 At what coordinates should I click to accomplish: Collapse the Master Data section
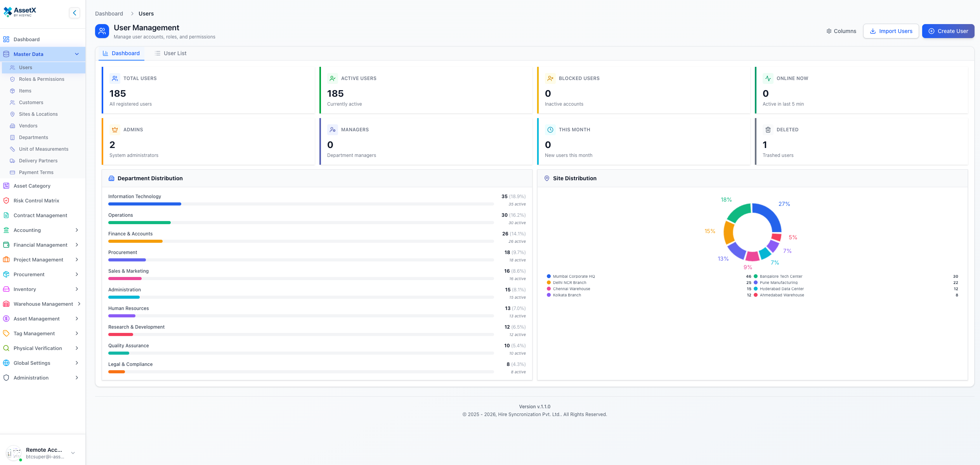pyautogui.click(x=76, y=54)
